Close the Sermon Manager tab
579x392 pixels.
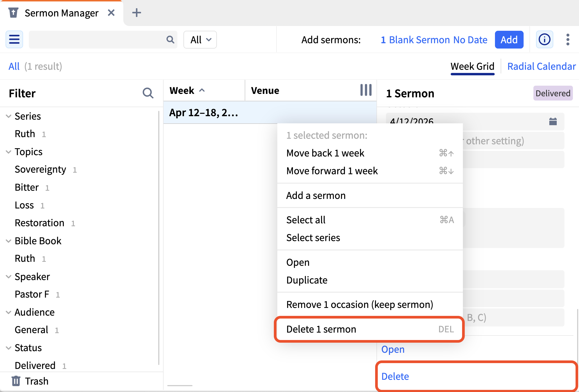pos(111,13)
